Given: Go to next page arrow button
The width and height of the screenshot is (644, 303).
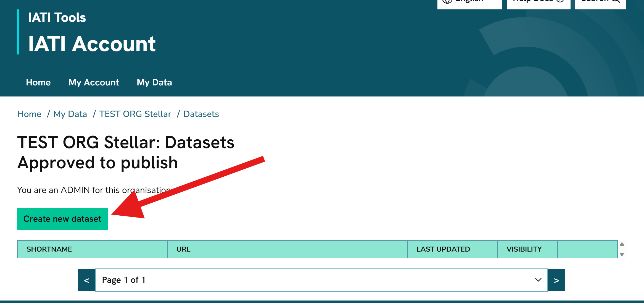Looking at the screenshot, I should click(556, 280).
